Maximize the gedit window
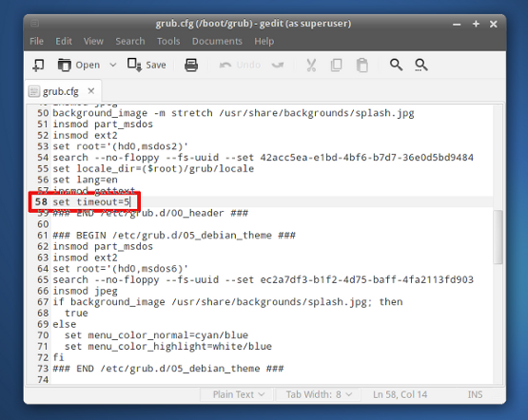Screen dimensions: 528x420 (476, 24)
